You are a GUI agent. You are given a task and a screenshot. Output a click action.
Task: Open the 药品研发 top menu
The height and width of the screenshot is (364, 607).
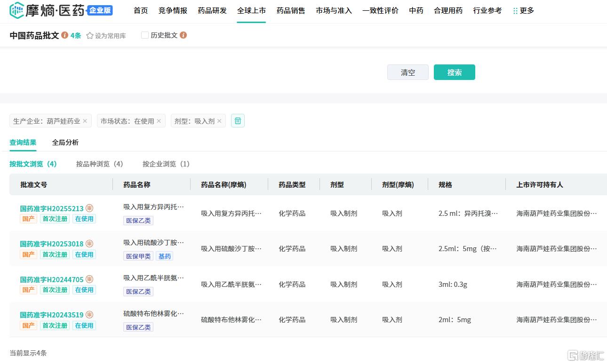(212, 10)
